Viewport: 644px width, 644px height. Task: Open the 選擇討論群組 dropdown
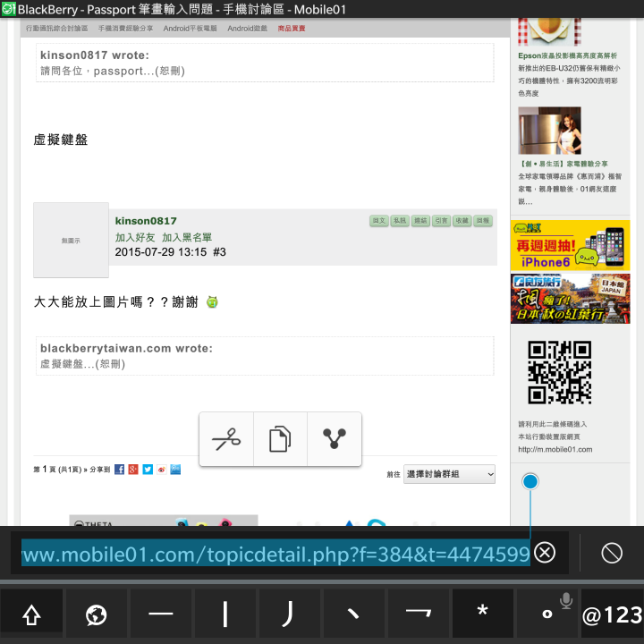click(x=449, y=474)
